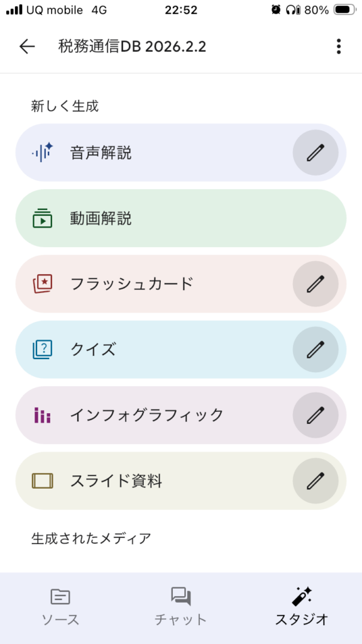Edit スライド資料 with its pencil button
Screen dimensions: 362x644
tap(315, 480)
